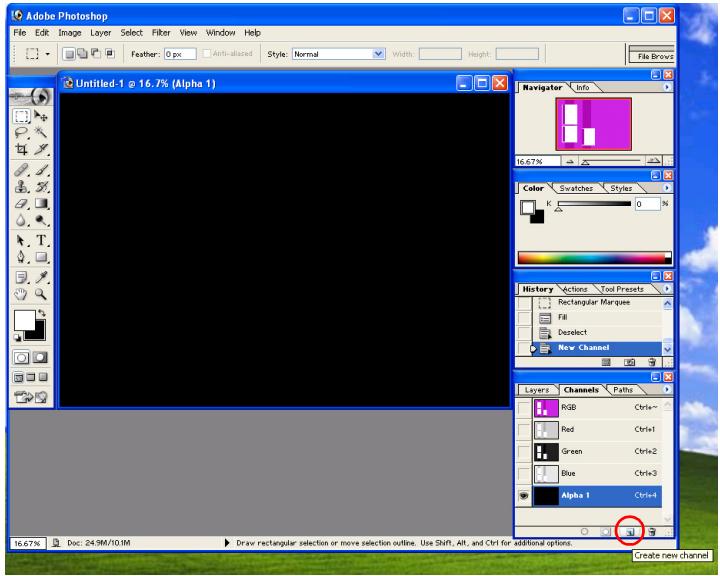Switch to Standard editing mode

click(21, 357)
